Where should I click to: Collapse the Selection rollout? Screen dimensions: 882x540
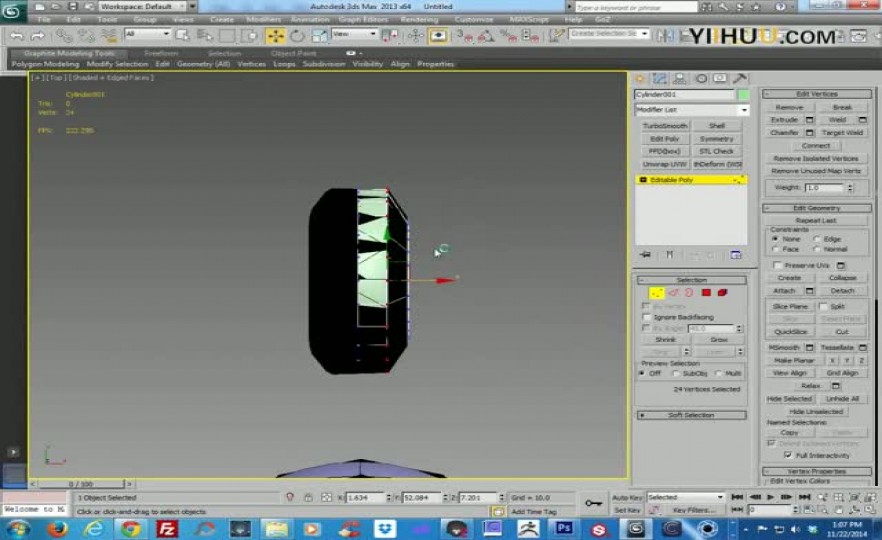tap(691, 280)
